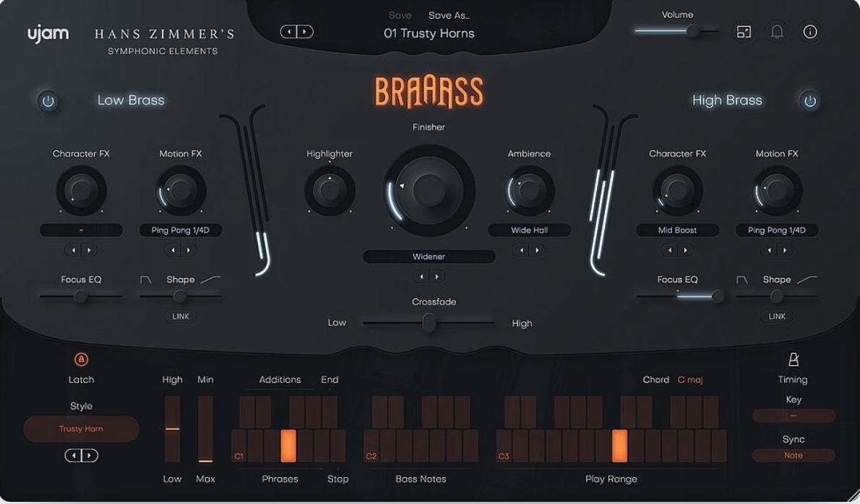Load the next preset with right arrow

pyautogui.click(x=305, y=32)
